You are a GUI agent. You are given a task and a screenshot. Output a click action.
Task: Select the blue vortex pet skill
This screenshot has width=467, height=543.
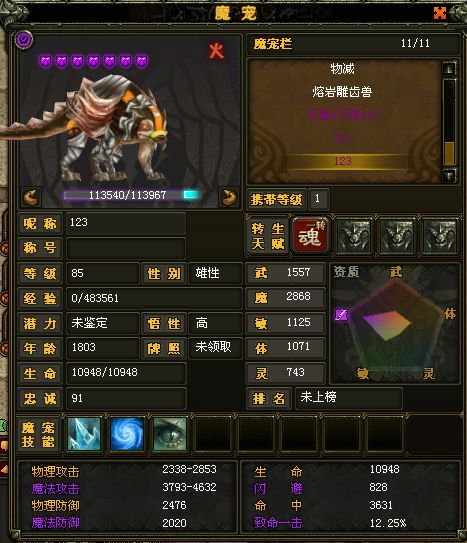coord(127,434)
